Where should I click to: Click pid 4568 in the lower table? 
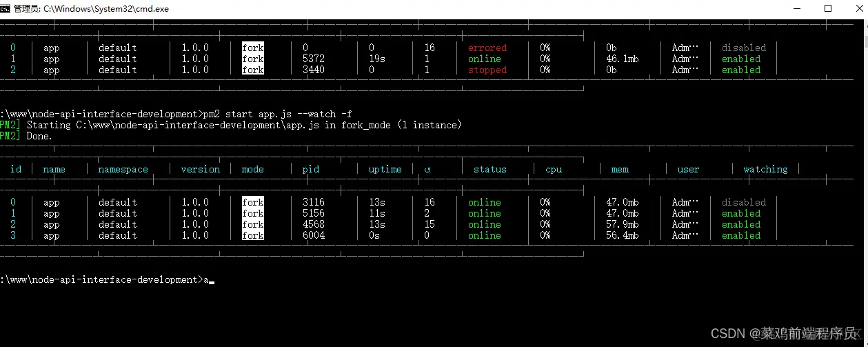click(314, 224)
